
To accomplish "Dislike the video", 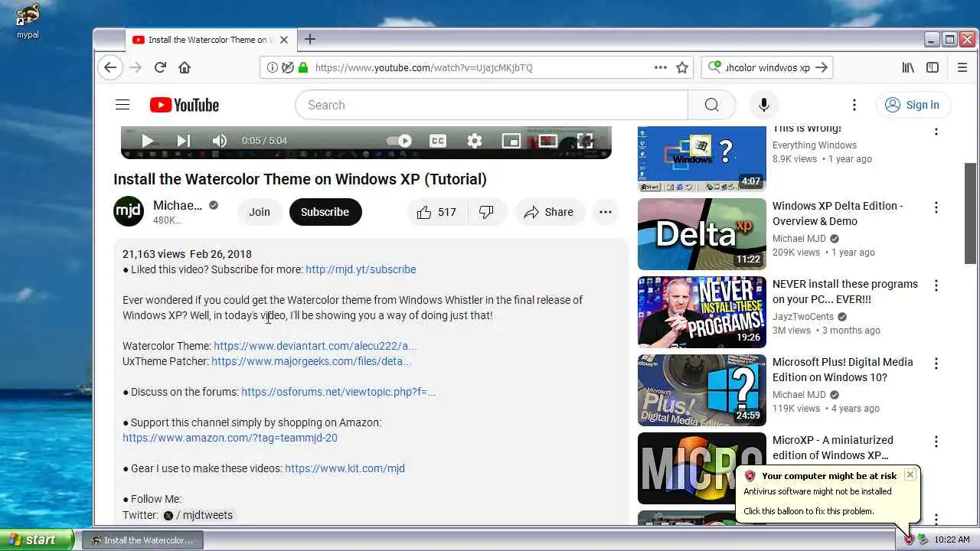I will point(486,212).
